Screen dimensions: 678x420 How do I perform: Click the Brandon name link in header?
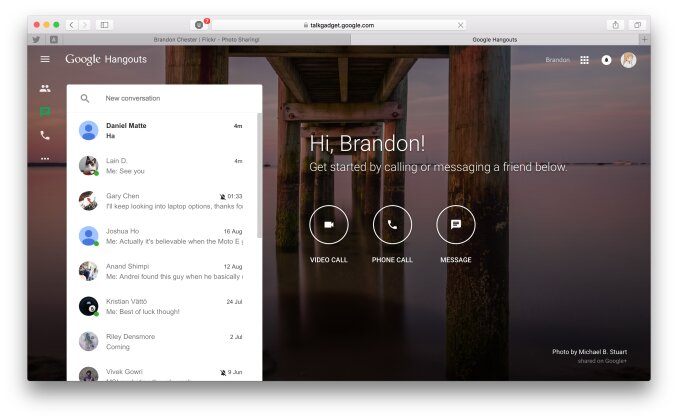click(557, 60)
